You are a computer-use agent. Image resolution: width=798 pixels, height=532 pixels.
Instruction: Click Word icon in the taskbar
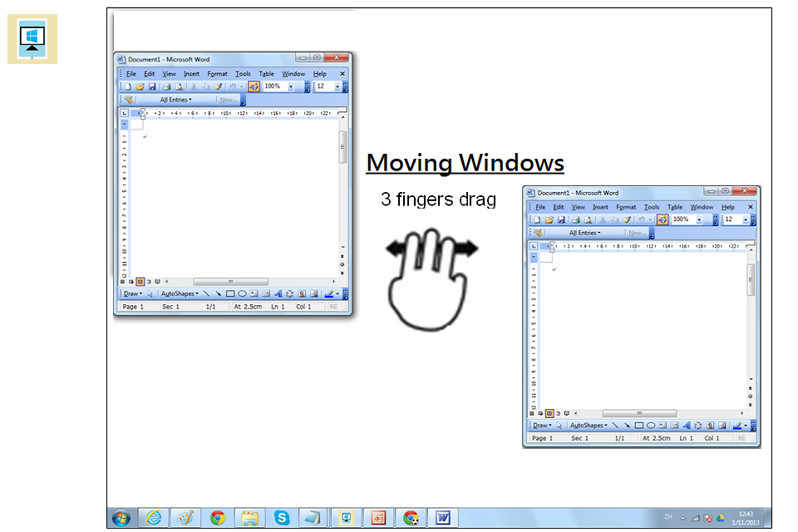[443, 518]
